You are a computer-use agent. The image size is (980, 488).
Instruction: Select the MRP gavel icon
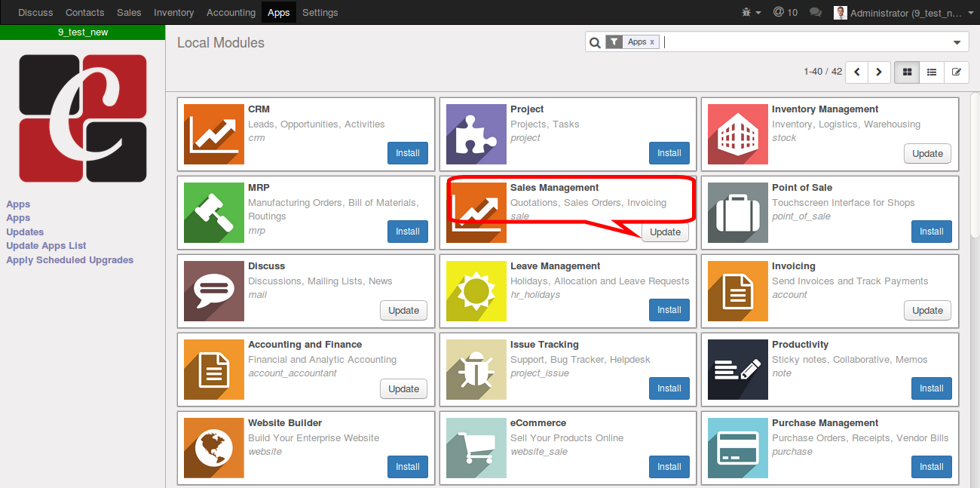point(214,213)
